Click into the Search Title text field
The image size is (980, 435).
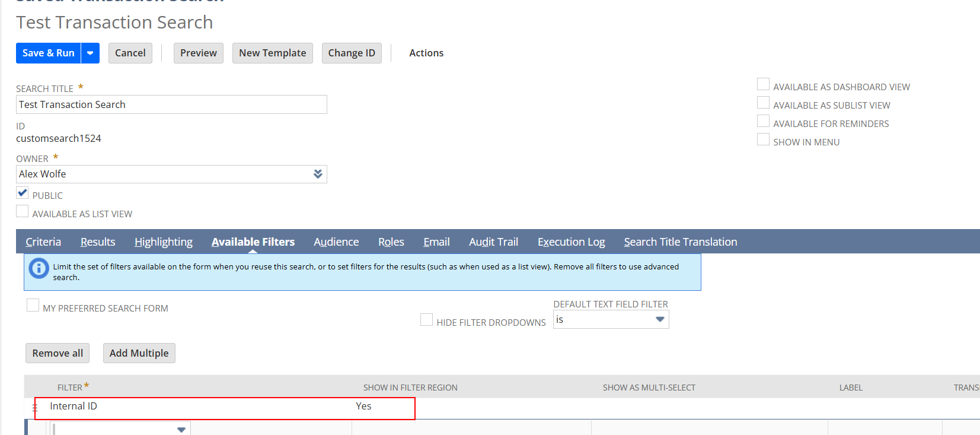(171, 104)
